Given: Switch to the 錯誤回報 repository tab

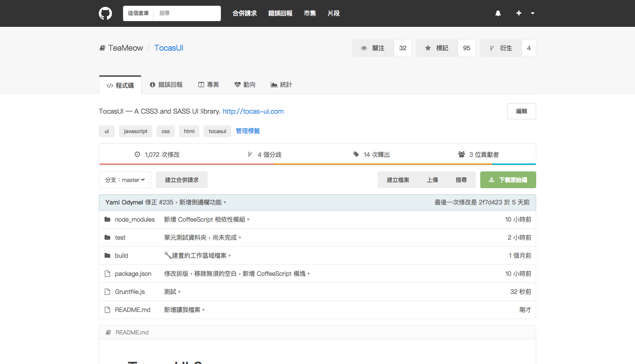Looking at the screenshot, I should [x=166, y=85].
